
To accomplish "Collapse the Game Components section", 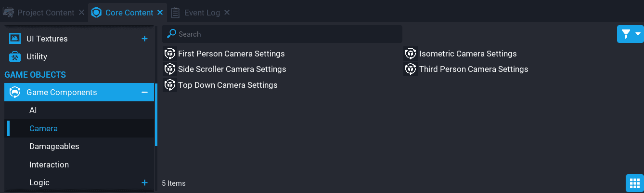I will point(144,92).
